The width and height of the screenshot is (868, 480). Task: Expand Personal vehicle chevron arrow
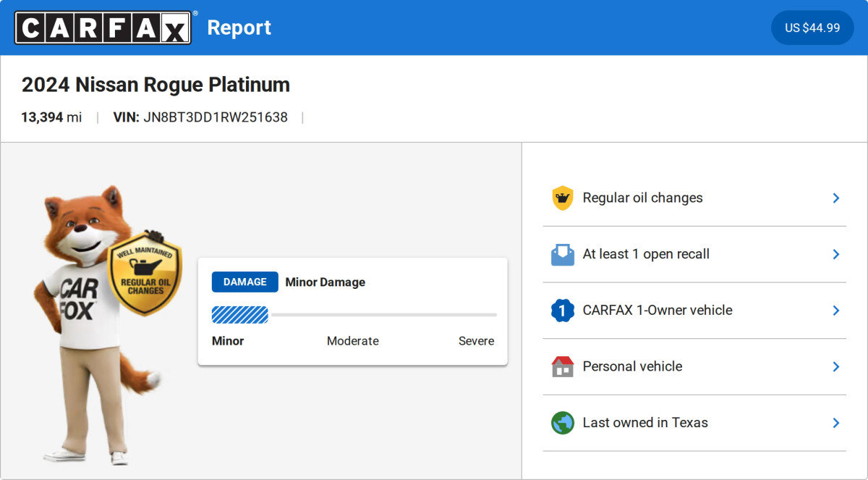click(835, 366)
